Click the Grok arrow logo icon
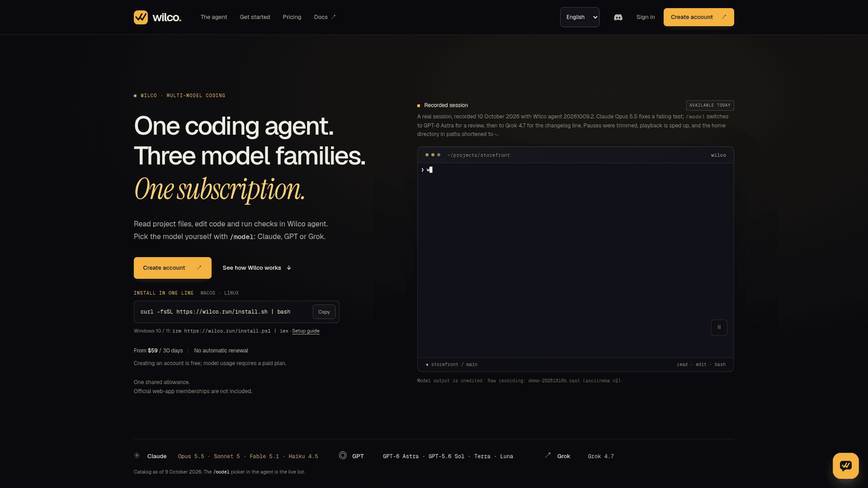Image resolution: width=868 pixels, height=488 pixels. pos(548,455)
